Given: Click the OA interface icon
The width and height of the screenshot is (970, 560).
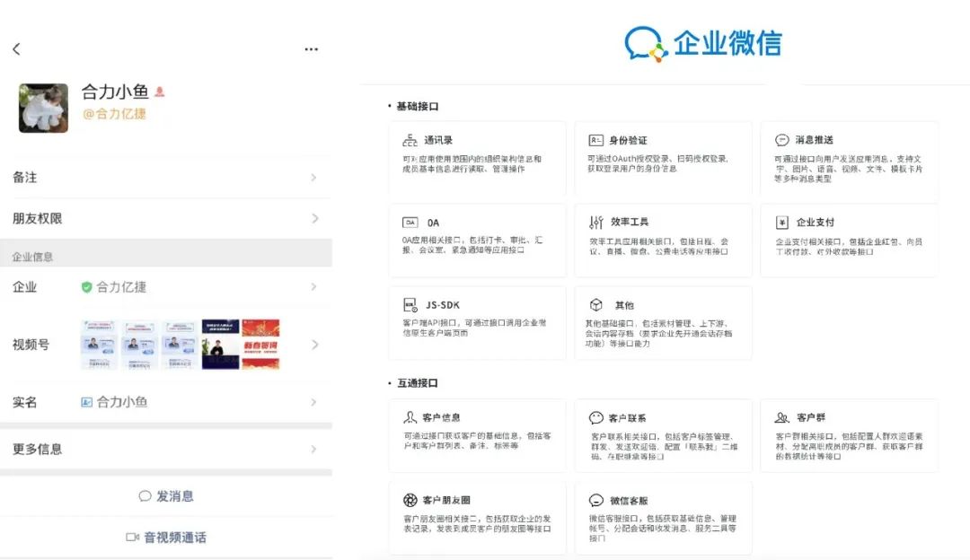Looking at the screenshot, I should point(410,223).
